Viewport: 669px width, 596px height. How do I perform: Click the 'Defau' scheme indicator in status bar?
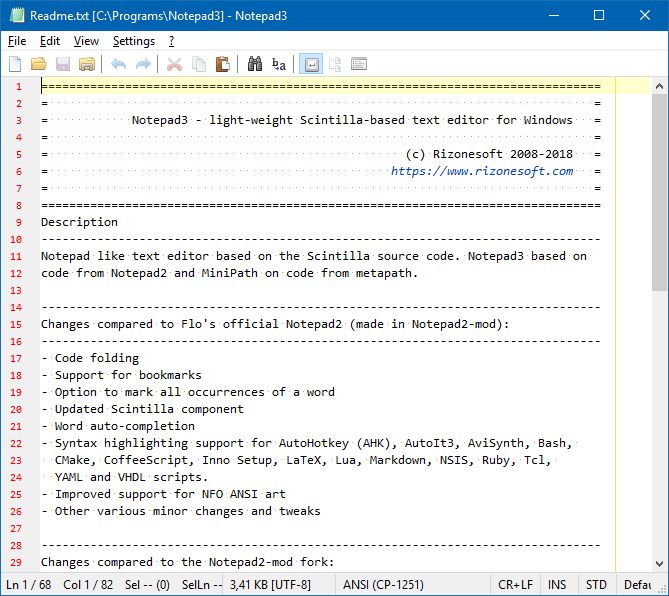pyautogui.click(x=637, y=584)
